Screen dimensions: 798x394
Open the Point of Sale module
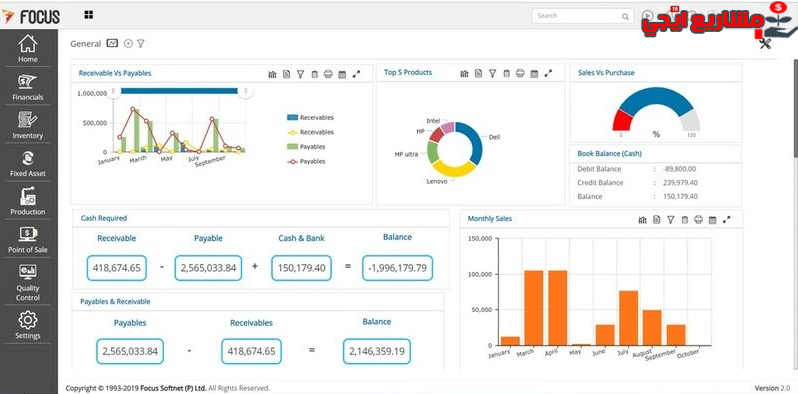tap(28, 239)
